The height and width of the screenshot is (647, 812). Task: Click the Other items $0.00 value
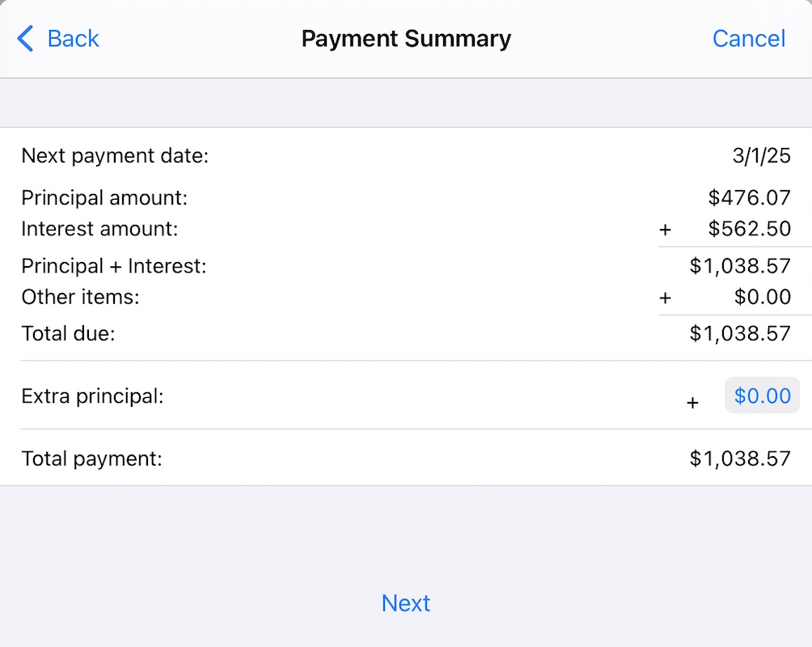click(762, 297)
